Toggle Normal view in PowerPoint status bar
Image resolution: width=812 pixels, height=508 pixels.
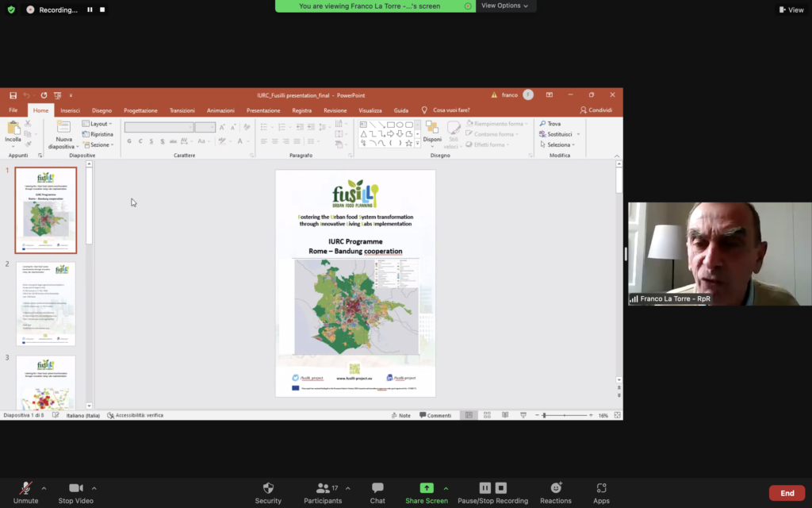pyautogui.click(x=469, y=415)
